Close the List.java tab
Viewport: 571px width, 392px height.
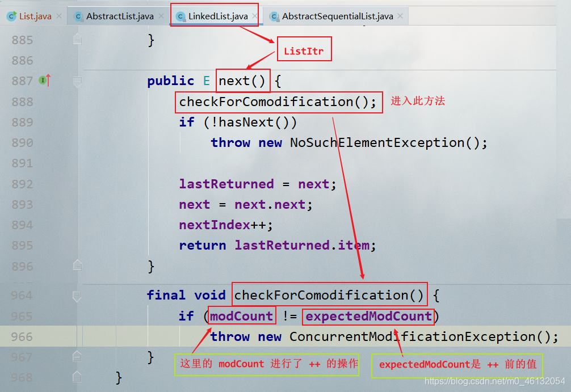59,16
